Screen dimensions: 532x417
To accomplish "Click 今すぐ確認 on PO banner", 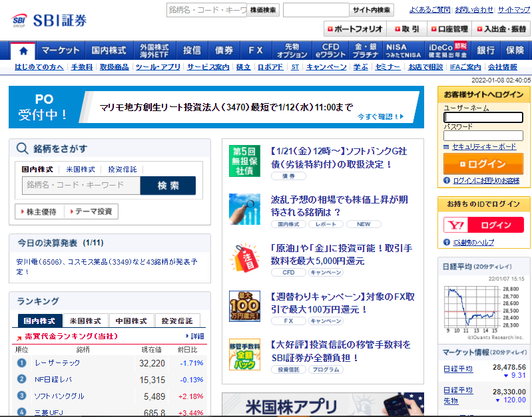I will pyautogui.click(x=380, y=116).
